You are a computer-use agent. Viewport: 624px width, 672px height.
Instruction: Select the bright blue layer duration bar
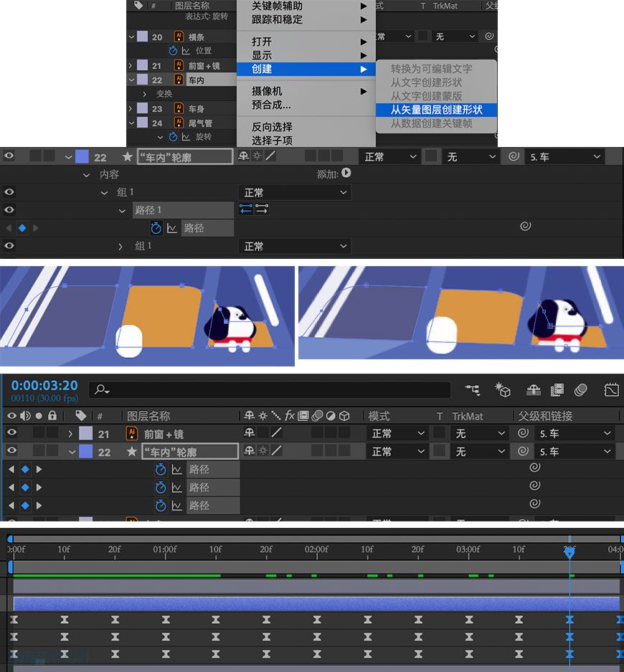[316, 603]
